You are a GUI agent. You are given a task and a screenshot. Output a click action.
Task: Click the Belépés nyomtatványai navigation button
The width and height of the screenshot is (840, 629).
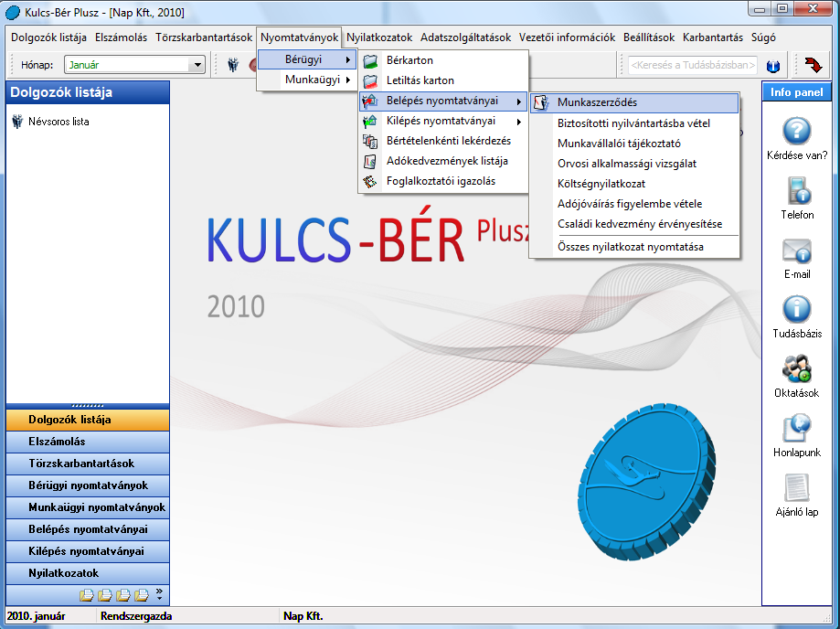[x=88, y=529]
